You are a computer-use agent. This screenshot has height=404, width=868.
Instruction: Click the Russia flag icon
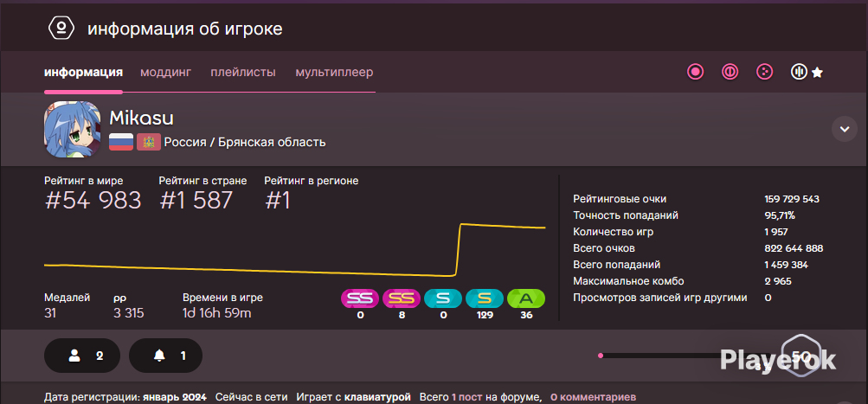pyautogui.click(x=120, y=142)
